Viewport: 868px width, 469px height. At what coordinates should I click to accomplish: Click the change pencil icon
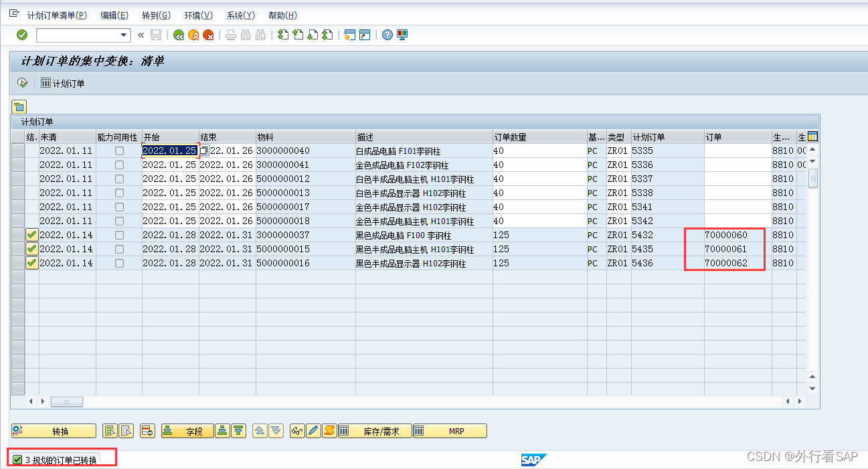313,431
